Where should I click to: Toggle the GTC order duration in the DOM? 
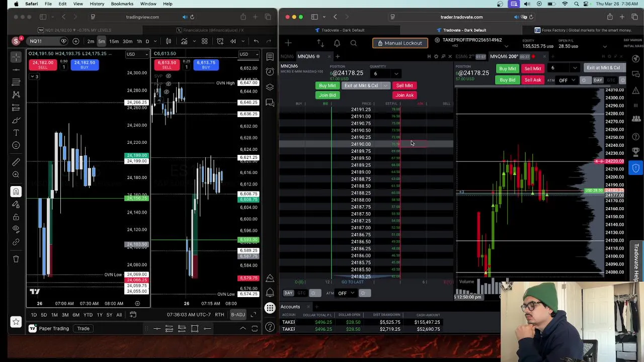click(301, 293)
